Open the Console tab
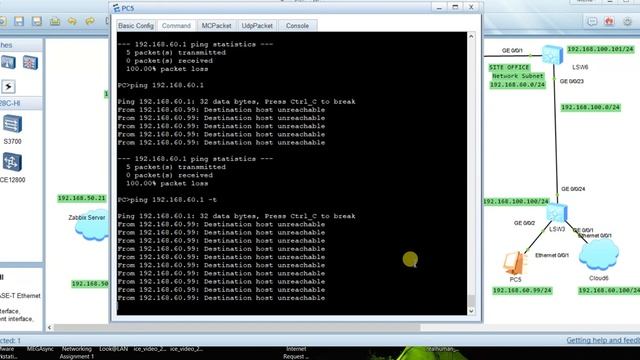Image resolution: width=640 pixels, height=360 pixels. tap(297, 26)
